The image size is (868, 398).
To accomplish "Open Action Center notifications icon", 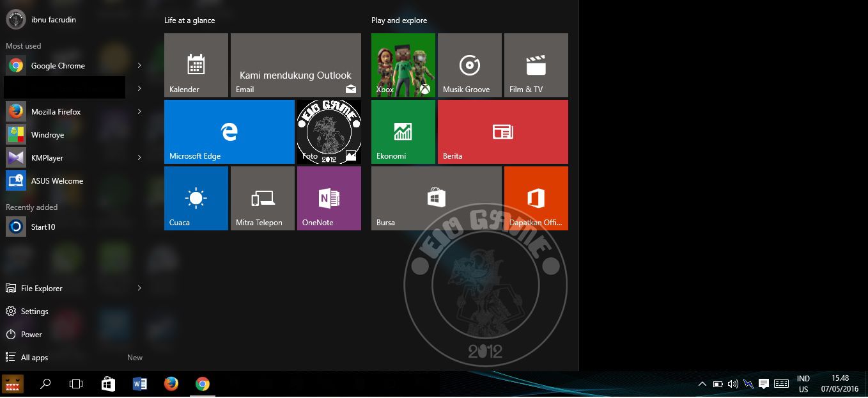I will [763, 384].
